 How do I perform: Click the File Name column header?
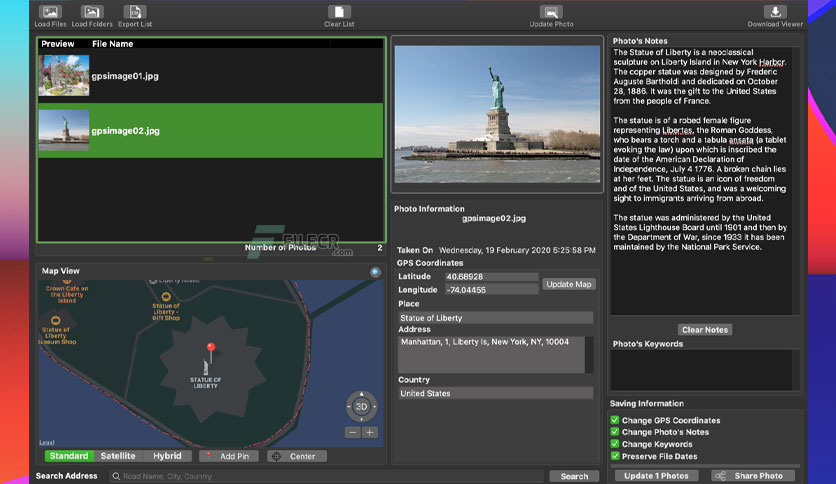112,44
